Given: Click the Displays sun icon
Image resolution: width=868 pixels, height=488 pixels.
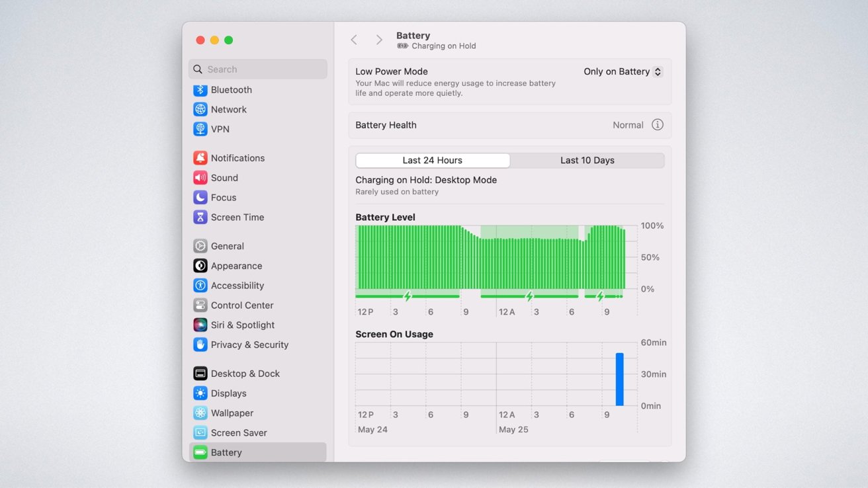Looking at the screenshot, I should tap(200, 393).
